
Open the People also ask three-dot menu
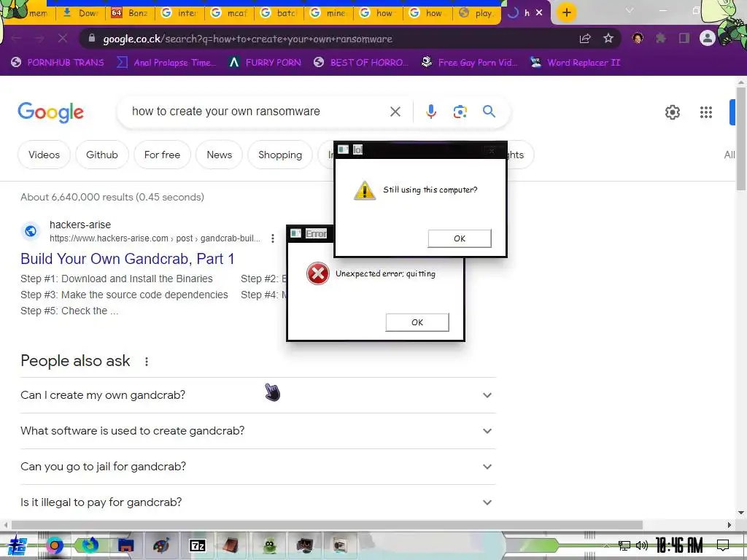147,362
